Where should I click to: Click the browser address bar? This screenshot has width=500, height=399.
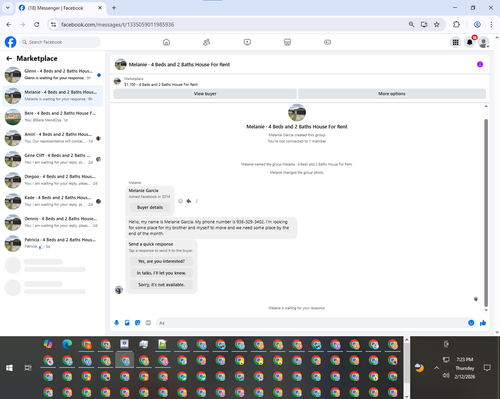230,24
